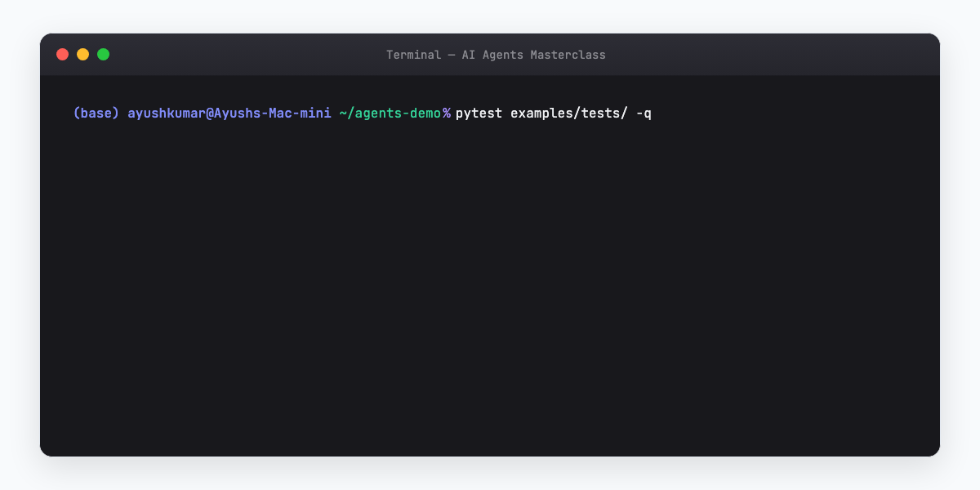Viewport: 980px width, 490px height.
Task: Click the window title 'Terminal — AI Agents Masterclass'
Action: [x=496, y=55]
